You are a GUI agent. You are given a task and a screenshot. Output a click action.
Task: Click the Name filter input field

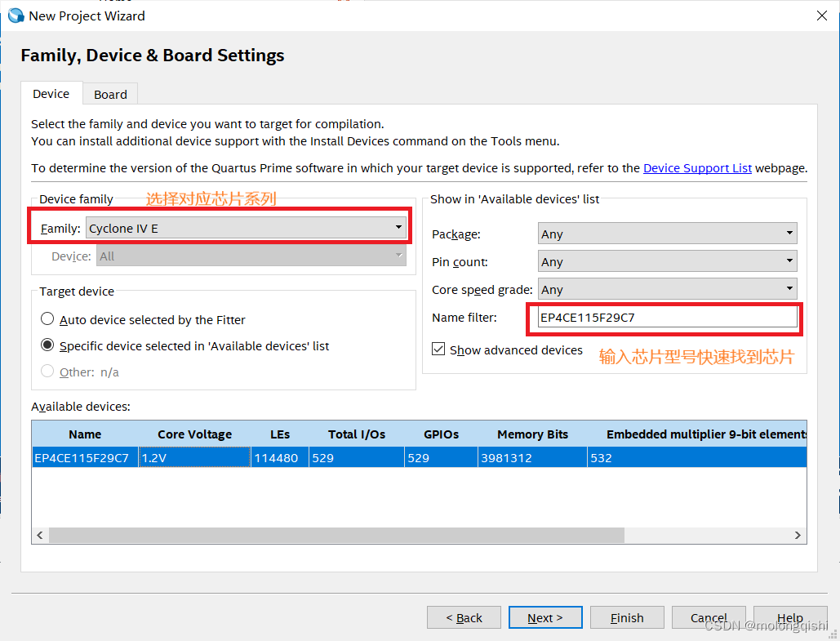[x=668, y=318]
